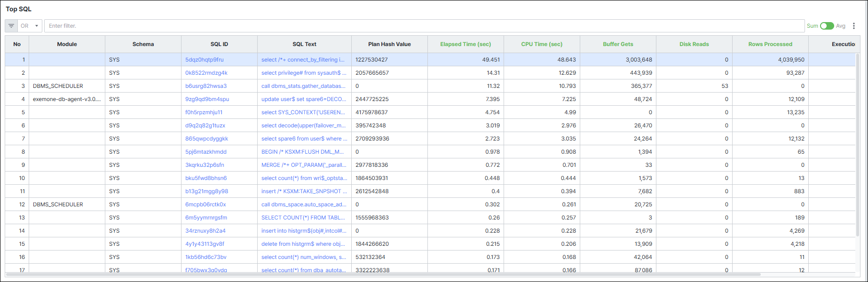868x282 pixels.
Task: Sort by Elapsed Time (sec) column header
Action: [x=466, y=44]
